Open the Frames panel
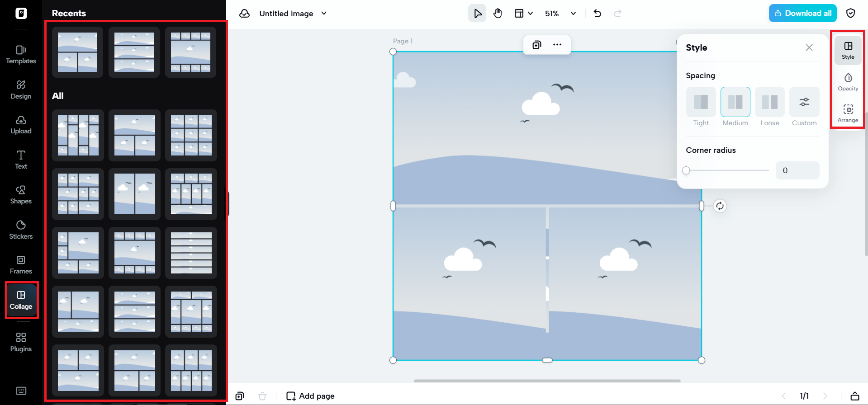868x405 pixels. tap(21, 265)
